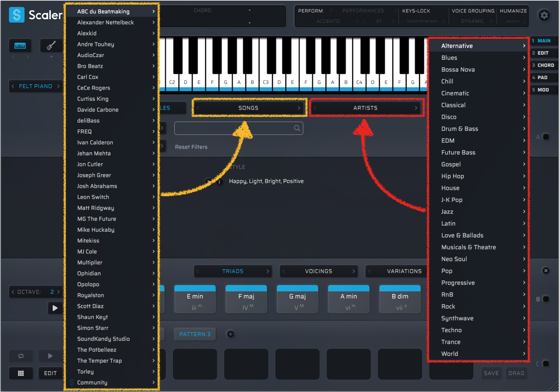
Task: Click next arrow on Triads selector
Action: point(268,271)
